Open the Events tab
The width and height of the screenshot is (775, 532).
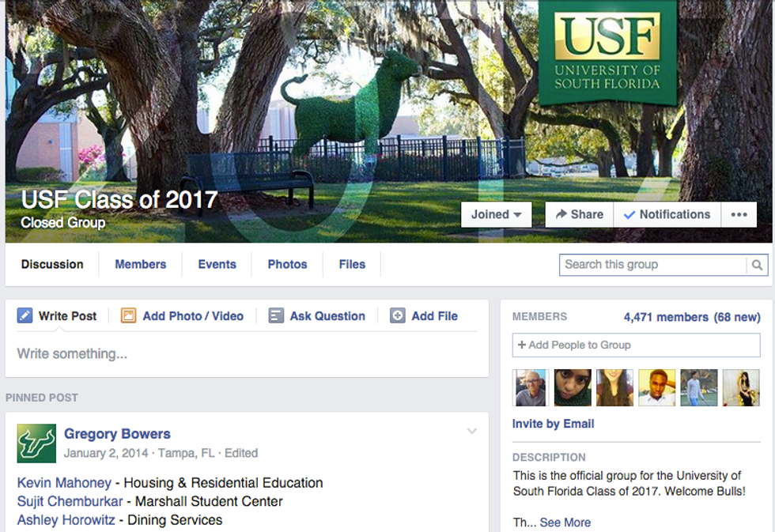coord(217,264)
